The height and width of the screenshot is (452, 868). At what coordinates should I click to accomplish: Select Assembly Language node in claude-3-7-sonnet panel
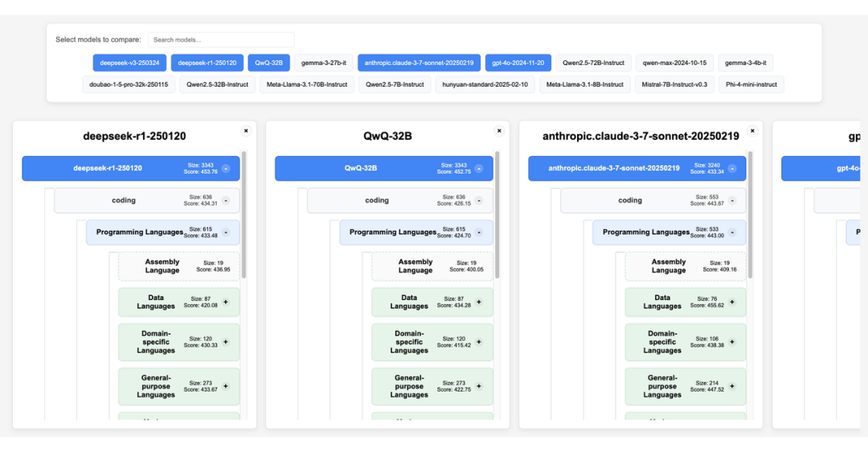point(686,266)
